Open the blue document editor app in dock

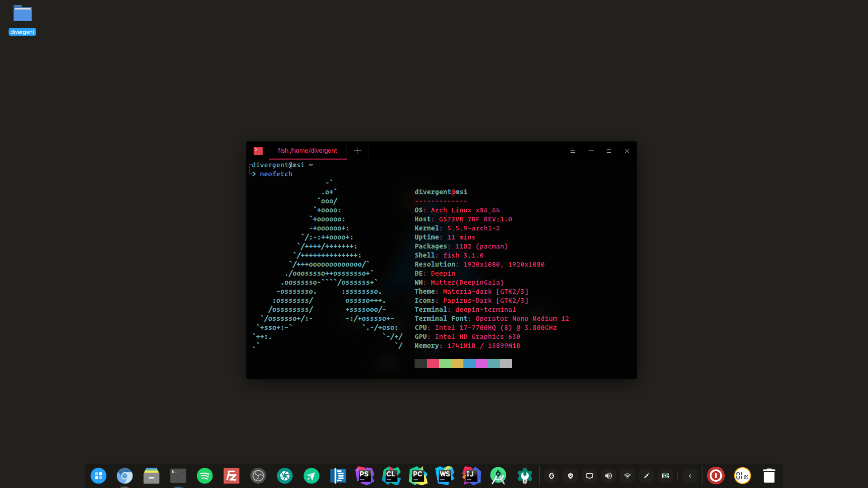(338, 476)
